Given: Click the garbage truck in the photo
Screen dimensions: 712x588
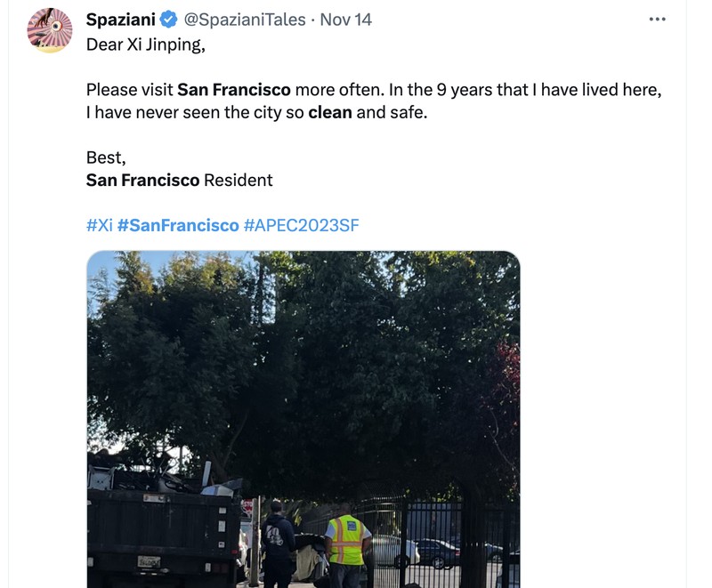Looking at the screenshot, I should (160, 525).
